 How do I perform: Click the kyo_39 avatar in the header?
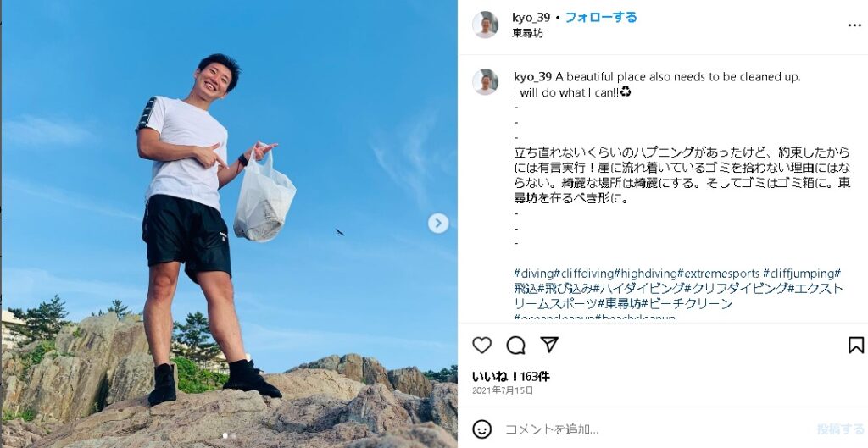(x=486, y=25)
